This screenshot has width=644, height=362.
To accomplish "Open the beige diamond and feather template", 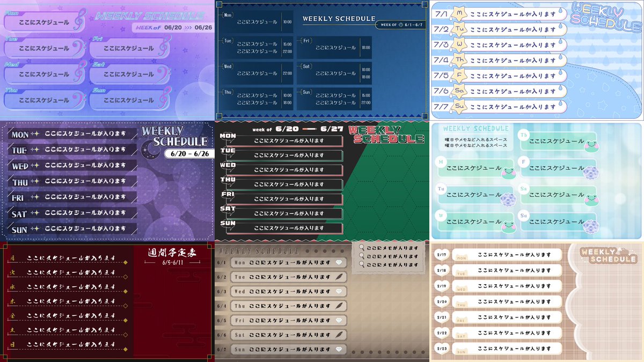I will pyautogui.click(x=322, y=301).
